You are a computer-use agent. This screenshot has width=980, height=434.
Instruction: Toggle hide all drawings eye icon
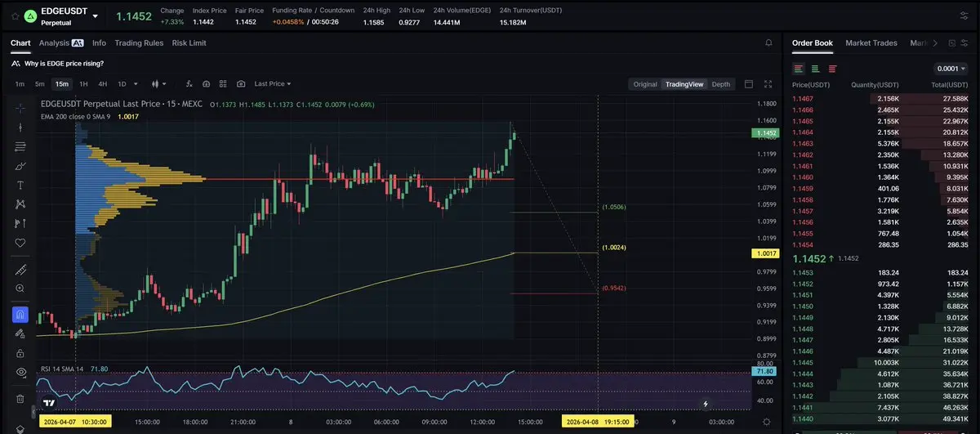pos(20,372)
